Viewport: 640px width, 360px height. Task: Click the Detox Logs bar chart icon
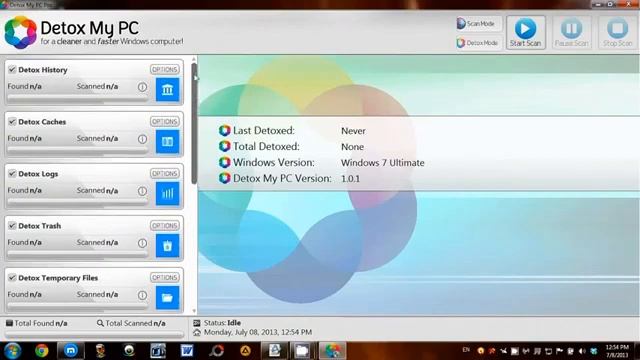tap(167, 193)
